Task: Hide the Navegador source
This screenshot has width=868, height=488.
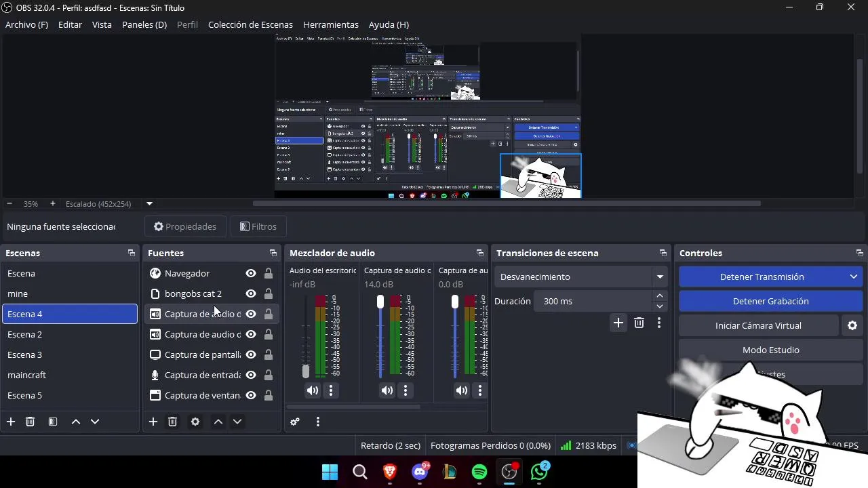Action: pos(251,273)
